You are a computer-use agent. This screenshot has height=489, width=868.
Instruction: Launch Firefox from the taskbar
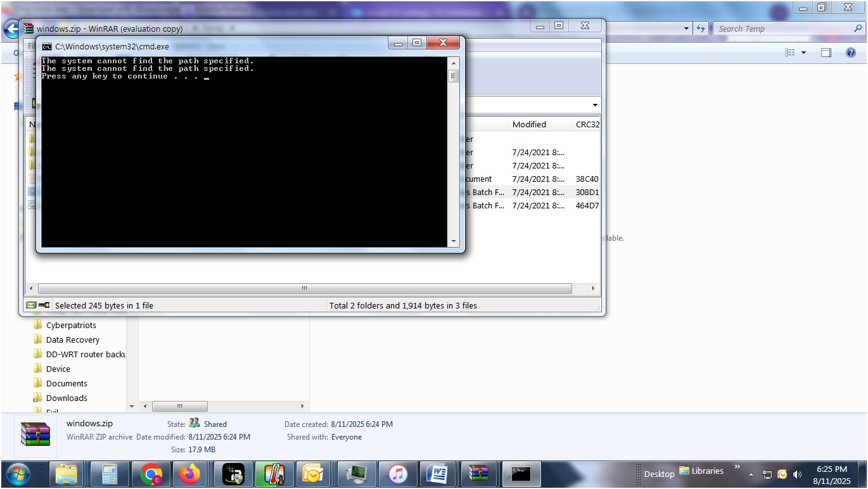[x=189, y=474]
